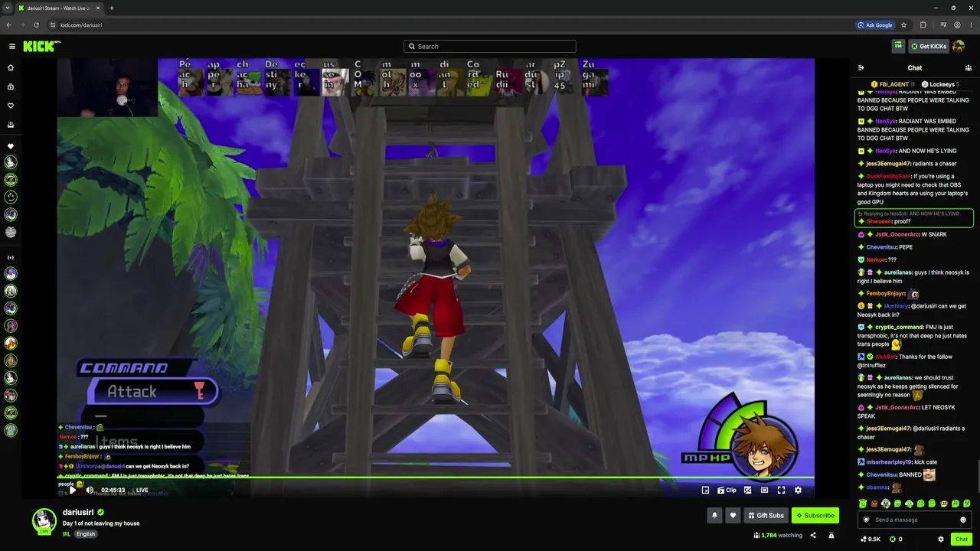Click the Get KICKs button
The width and height of the screenshot is (980, 551).
929,47
